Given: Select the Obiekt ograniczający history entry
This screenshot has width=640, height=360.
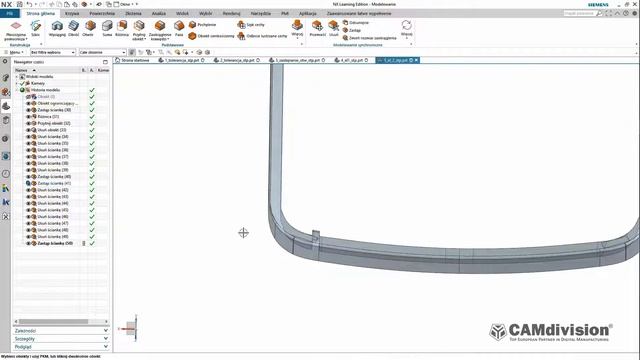Looking at the screenshot, I should 57,103.
